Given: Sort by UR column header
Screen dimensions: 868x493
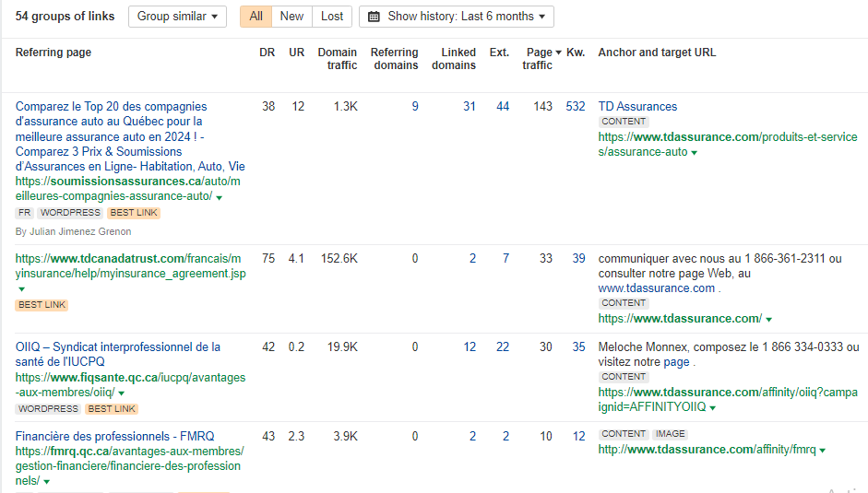Looking at the screenshot, I should (296, 53).
